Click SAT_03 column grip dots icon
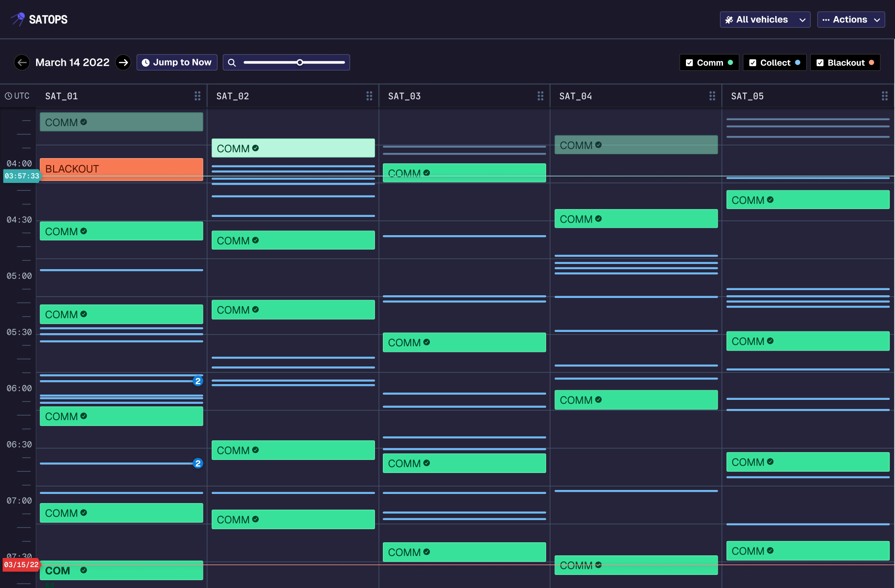 540,96
